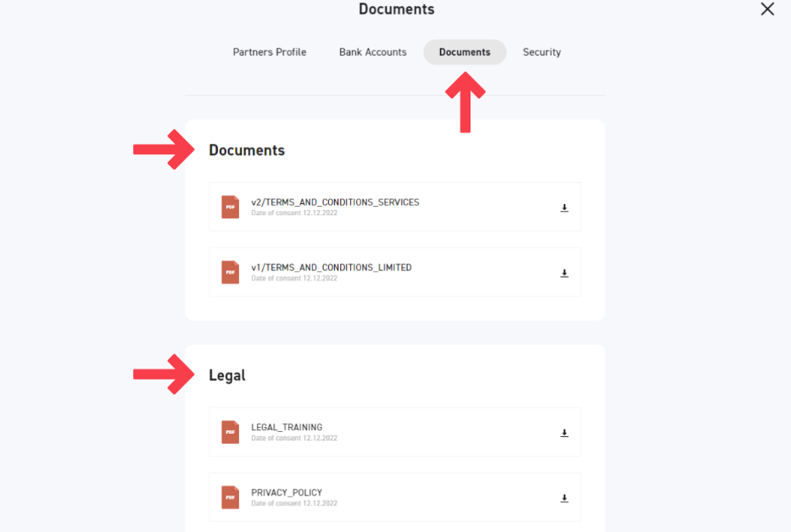Select the PDF icon next to PRIVACY_POLICY
791x532 pixels.
point(230,497)
